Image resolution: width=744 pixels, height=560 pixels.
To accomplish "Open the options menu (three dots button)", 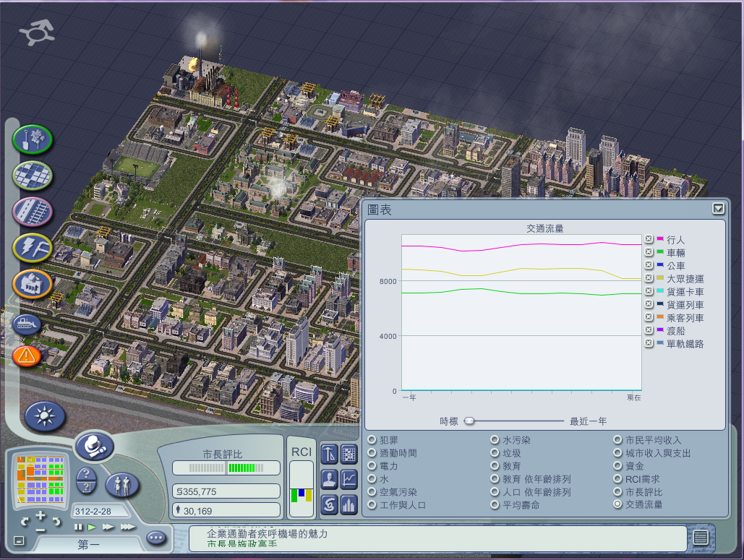I will point(156,538).
